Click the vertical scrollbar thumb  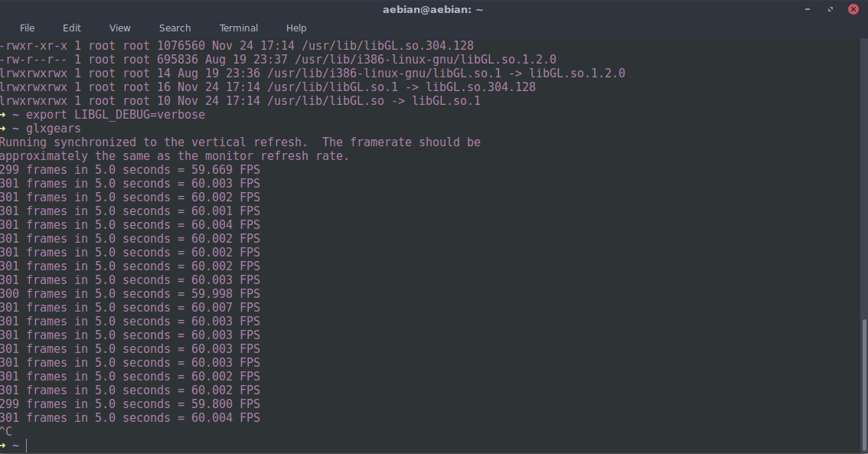[x=864, y=385]
